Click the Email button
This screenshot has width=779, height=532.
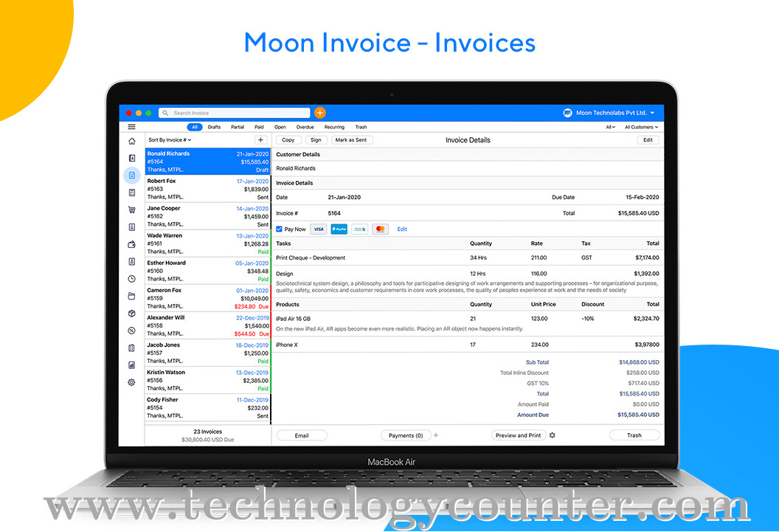coord(302,435)
